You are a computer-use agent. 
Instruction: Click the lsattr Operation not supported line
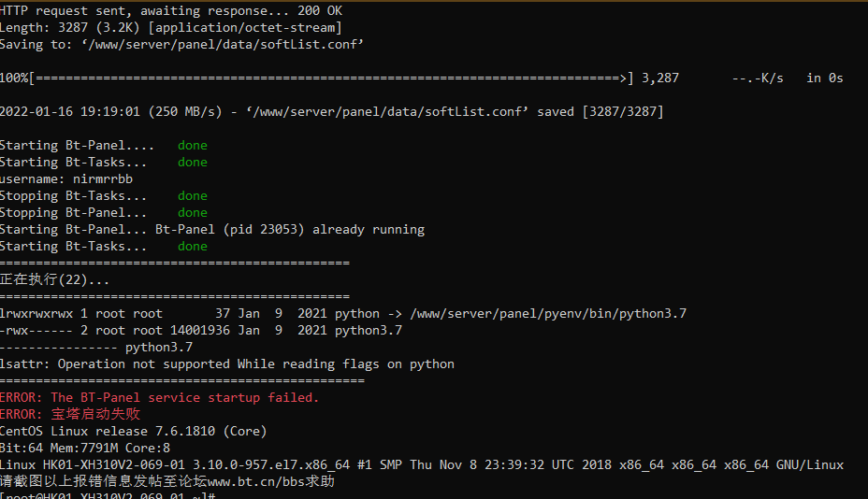pos(227,364)
